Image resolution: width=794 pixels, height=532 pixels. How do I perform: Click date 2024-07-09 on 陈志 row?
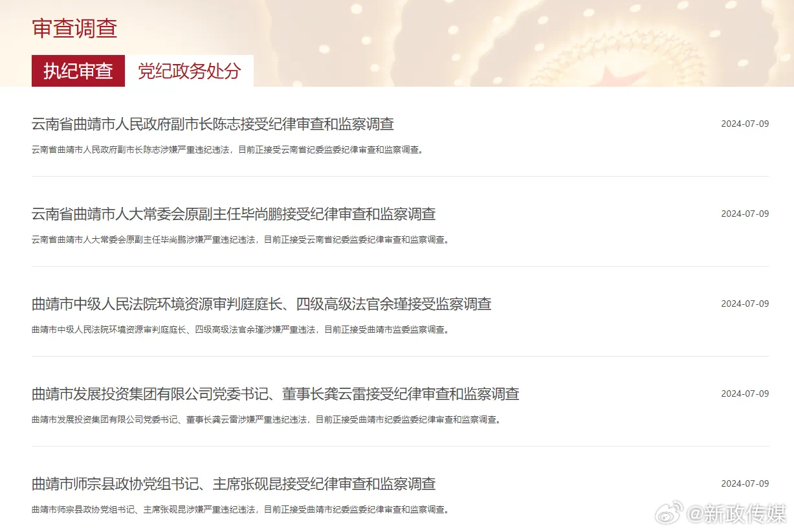[745, 124]
